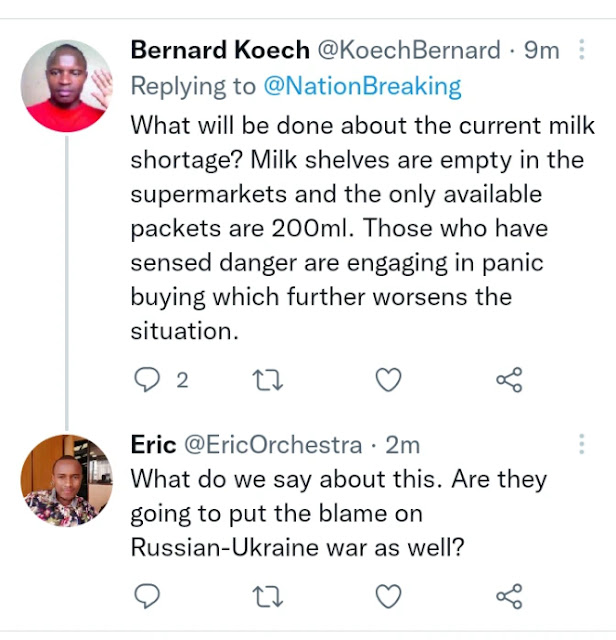Share Bernard Koech's tweet
Viewport: 616px width, 640px height.
pos(509,380)
